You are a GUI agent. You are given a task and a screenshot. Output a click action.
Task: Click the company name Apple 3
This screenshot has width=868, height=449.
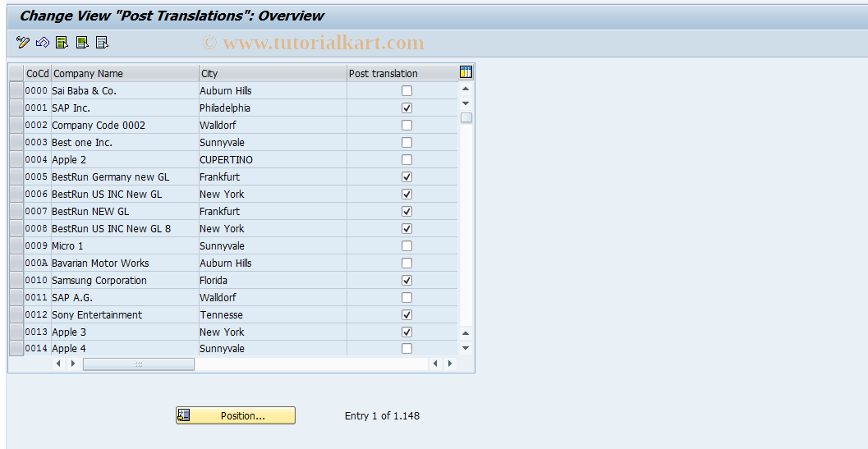click(69, 332)
